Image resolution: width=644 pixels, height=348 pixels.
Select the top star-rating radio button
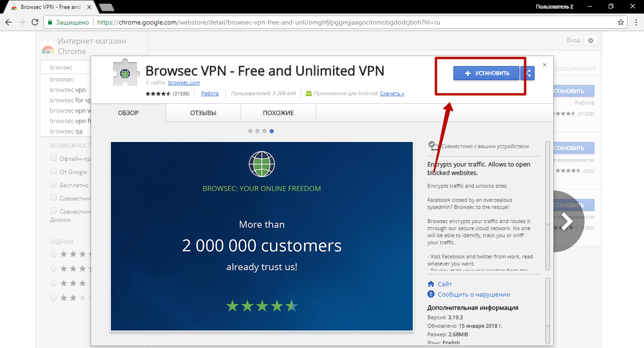[53, 254]
